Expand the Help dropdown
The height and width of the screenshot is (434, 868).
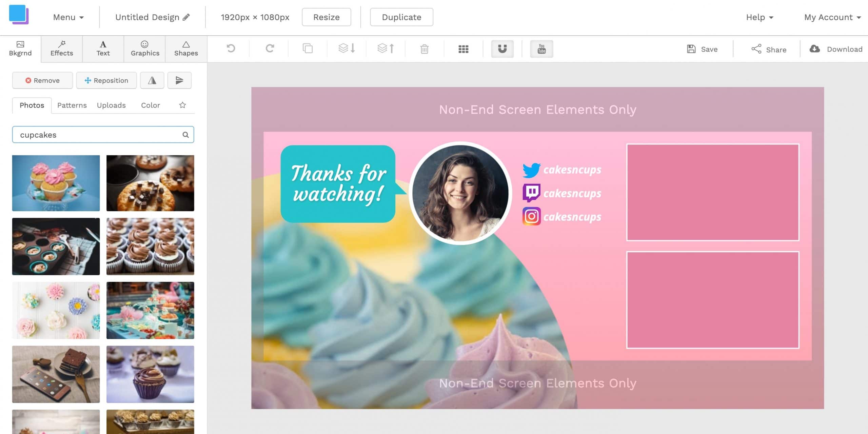tap(759, 17)
